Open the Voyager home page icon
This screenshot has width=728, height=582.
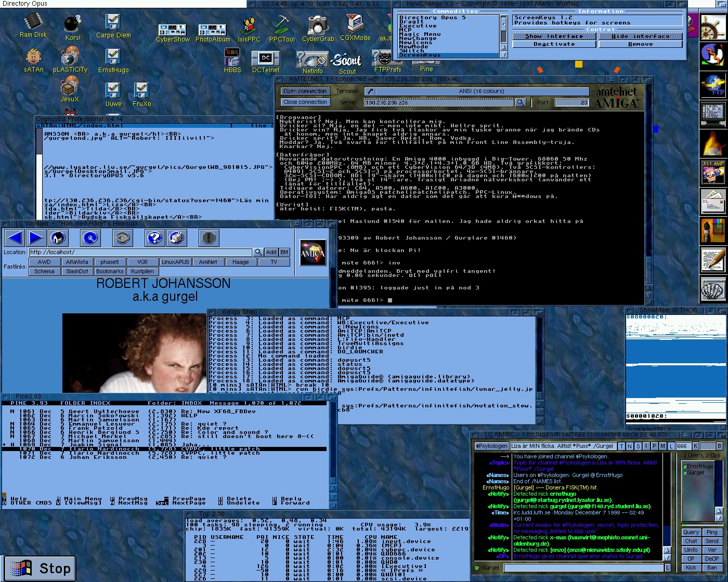tap(57, 238)
